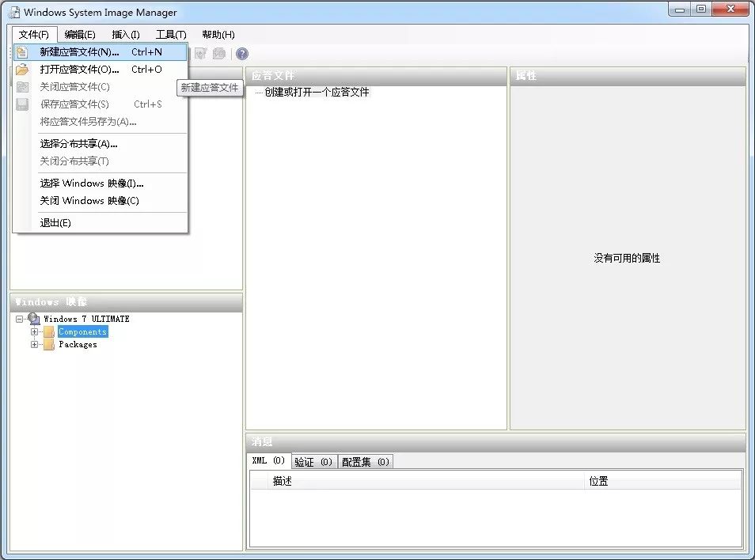Collapse the Windows 7 ULTIMATE node

[19, 319]
